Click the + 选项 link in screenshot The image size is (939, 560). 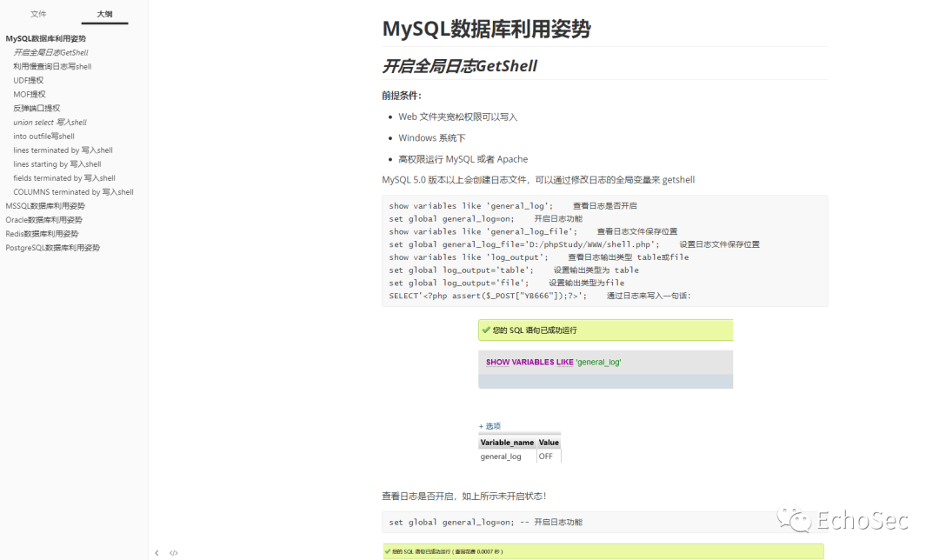click(489, 426)
